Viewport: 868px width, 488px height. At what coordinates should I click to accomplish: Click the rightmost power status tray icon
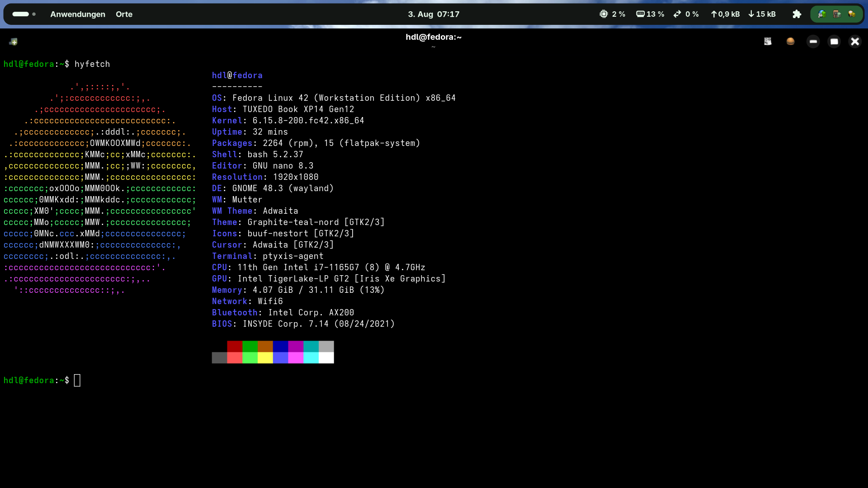point(852,14)
